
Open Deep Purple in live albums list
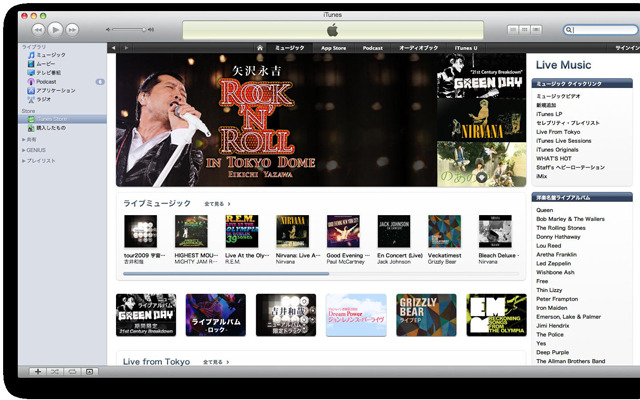pos(552,352)
